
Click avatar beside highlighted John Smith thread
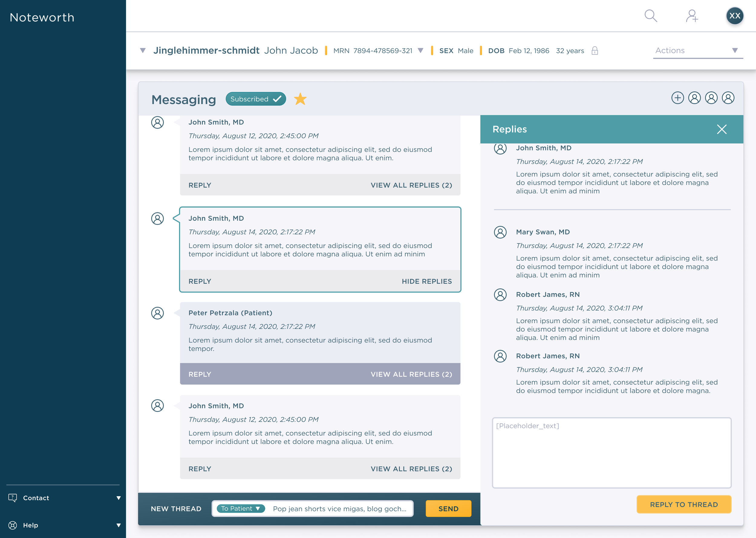[x=158, y=218]
